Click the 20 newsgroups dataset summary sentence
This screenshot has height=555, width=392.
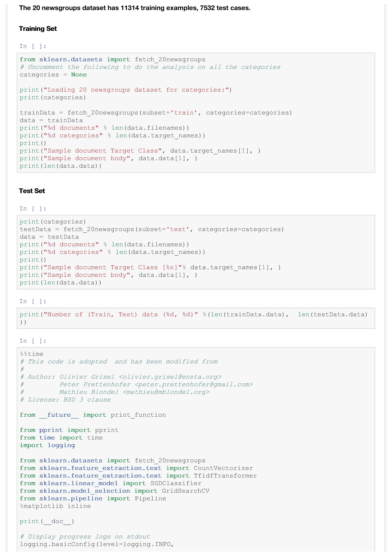135,8
